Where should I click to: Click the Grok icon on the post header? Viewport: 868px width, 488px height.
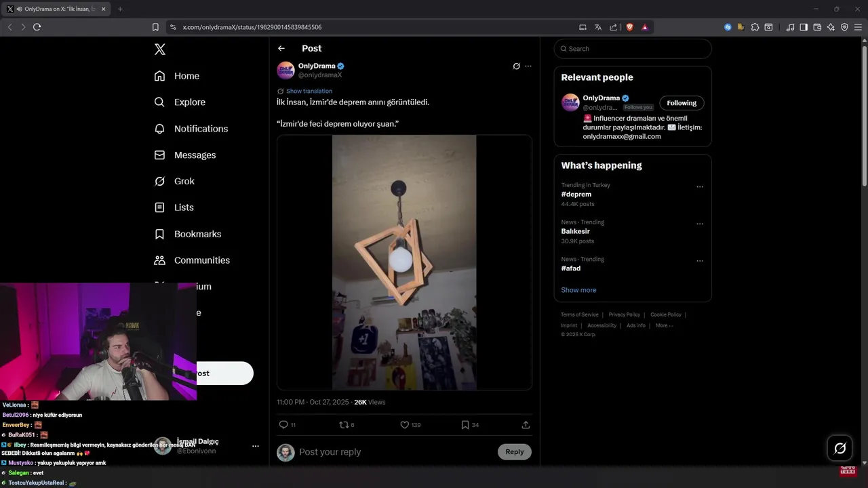coord(516,66)
